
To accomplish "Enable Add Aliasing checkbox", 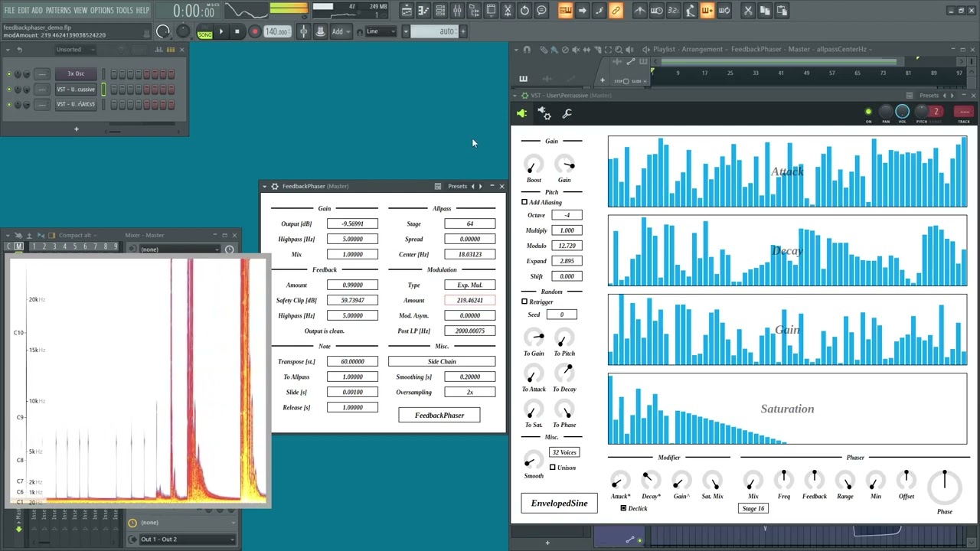I will [524, 202].
